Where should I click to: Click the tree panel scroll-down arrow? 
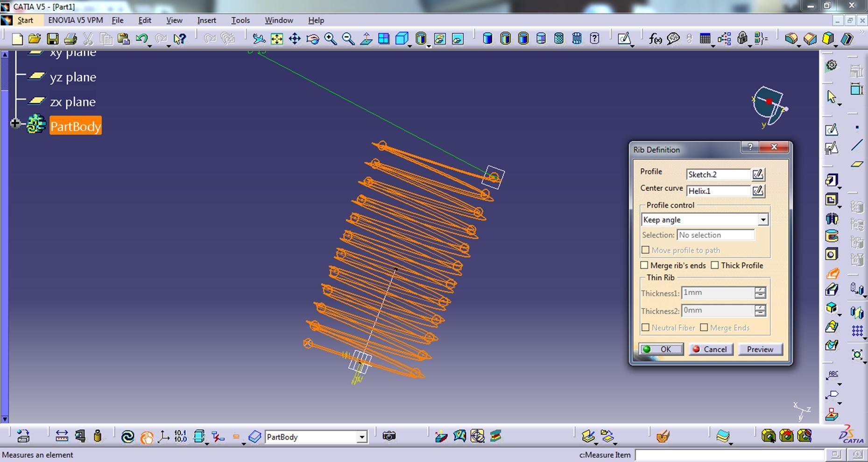(5, 419)
